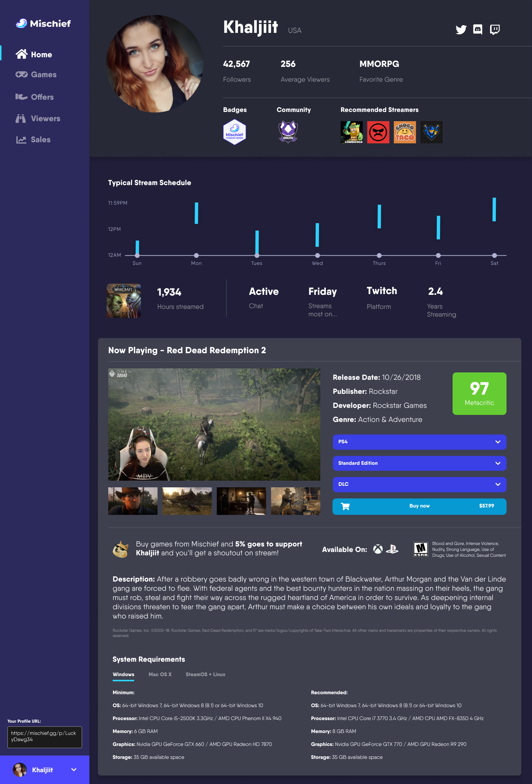Image resolution: width=532 pixels, height=784 pixels.
Task: Click Buy now for $57.99
Action: [x=419, y=506]
